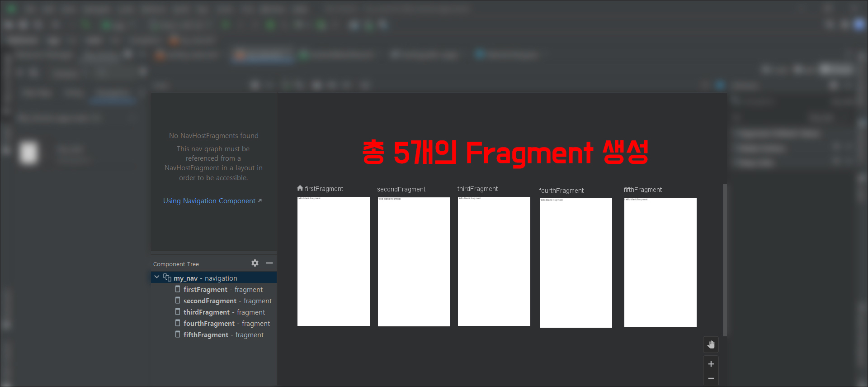This screenshot has width=868, height=387.
Task: Open the Using Navigation Component link
Action: (212, 201)
